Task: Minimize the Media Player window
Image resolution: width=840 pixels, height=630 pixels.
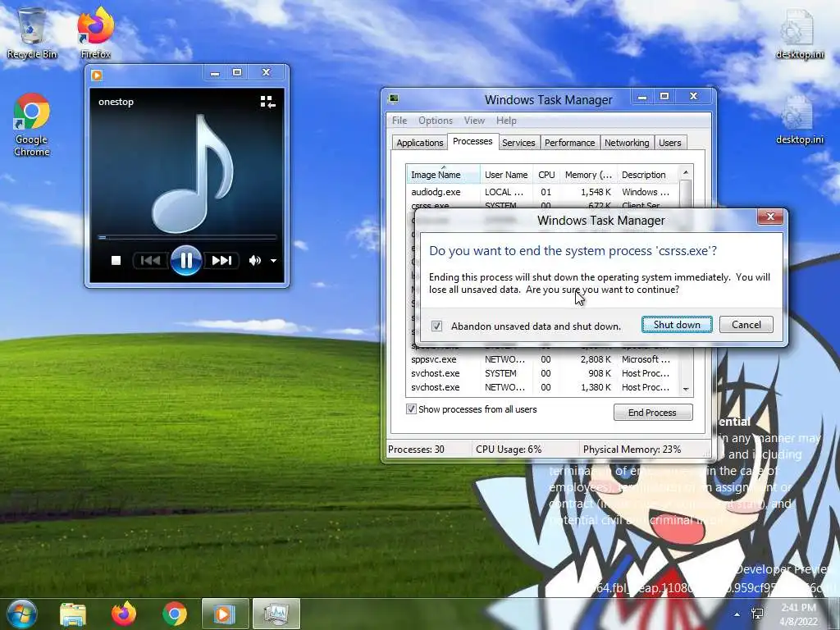Action: (215, 73)
